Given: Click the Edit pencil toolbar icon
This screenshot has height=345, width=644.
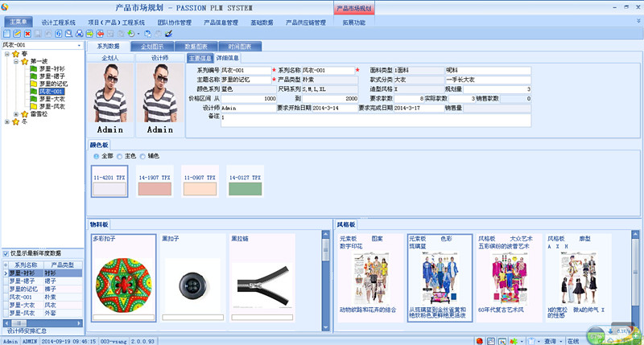Looking at the screenshot, I should pyautogui.click(x=17, y=34).
